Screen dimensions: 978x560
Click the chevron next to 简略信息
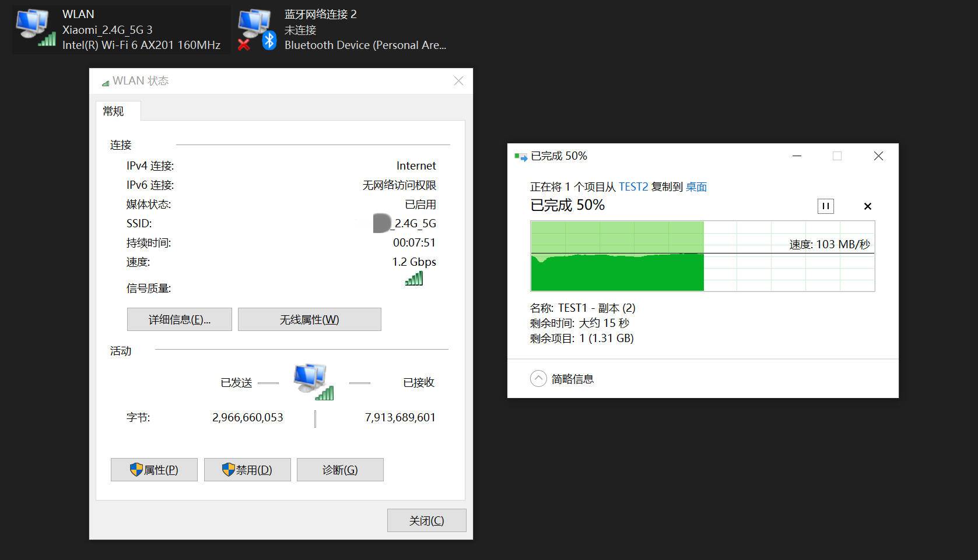pos(537,378)
